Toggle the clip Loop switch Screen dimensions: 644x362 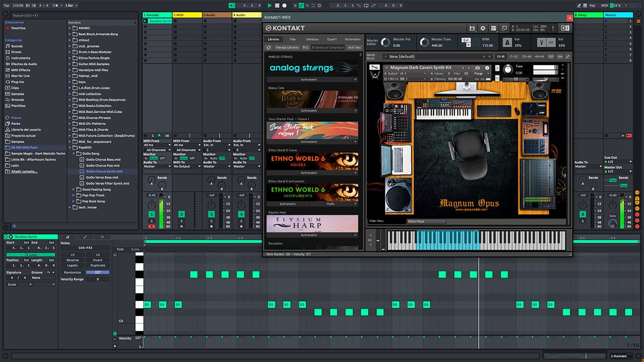[x=30, y=255]
